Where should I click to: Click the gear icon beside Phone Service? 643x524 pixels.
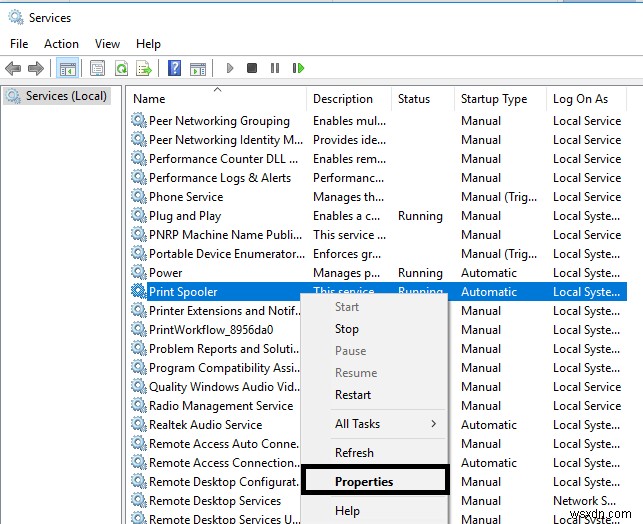click(139, 196)
